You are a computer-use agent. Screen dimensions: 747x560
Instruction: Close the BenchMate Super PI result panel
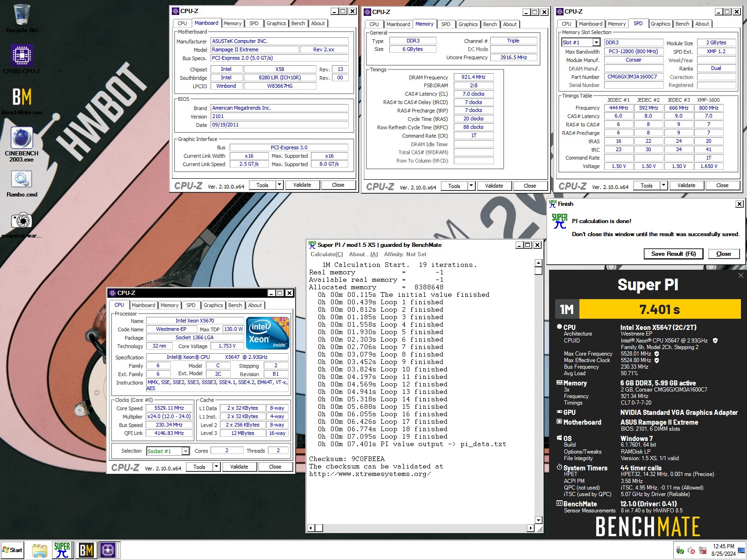(x=740, y=275)
